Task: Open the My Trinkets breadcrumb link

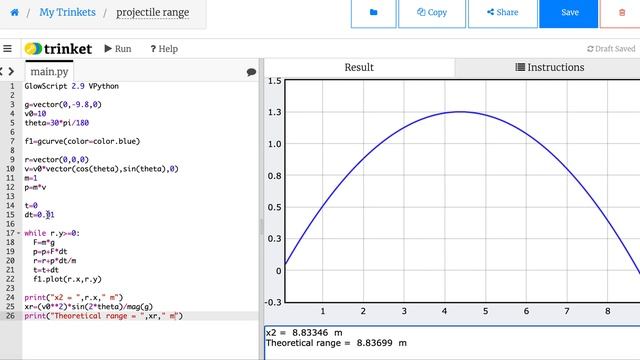Action: pyautogui.click(x=67, y=12)
